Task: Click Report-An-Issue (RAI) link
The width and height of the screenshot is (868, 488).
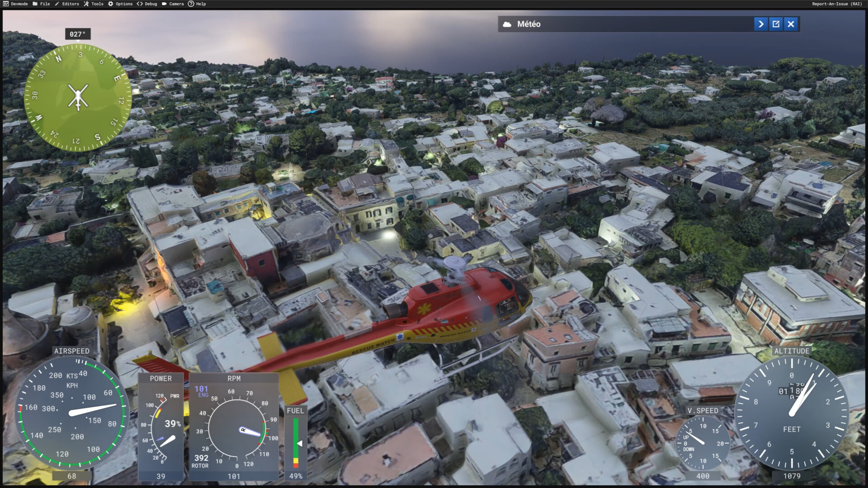Action: (836, 4)
